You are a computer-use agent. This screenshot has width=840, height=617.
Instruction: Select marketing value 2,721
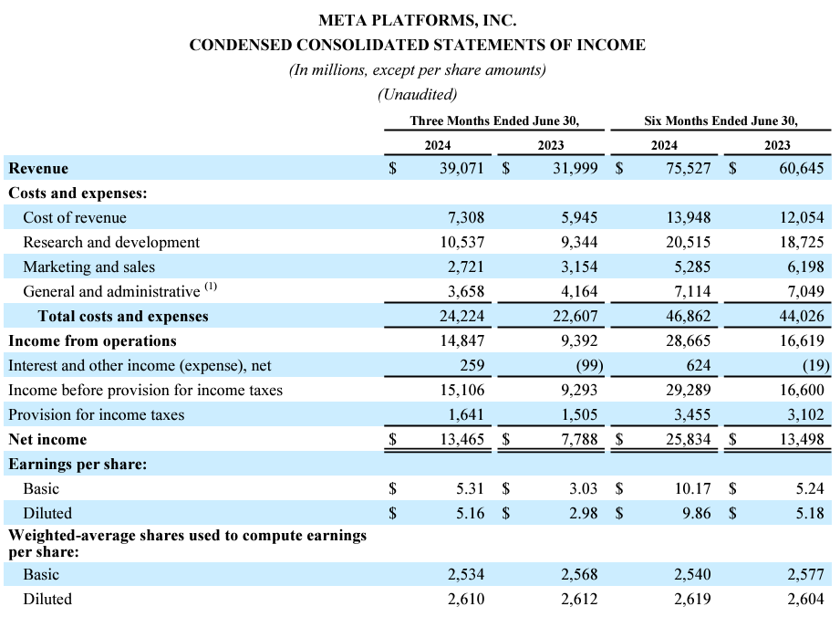click(466, 267)
